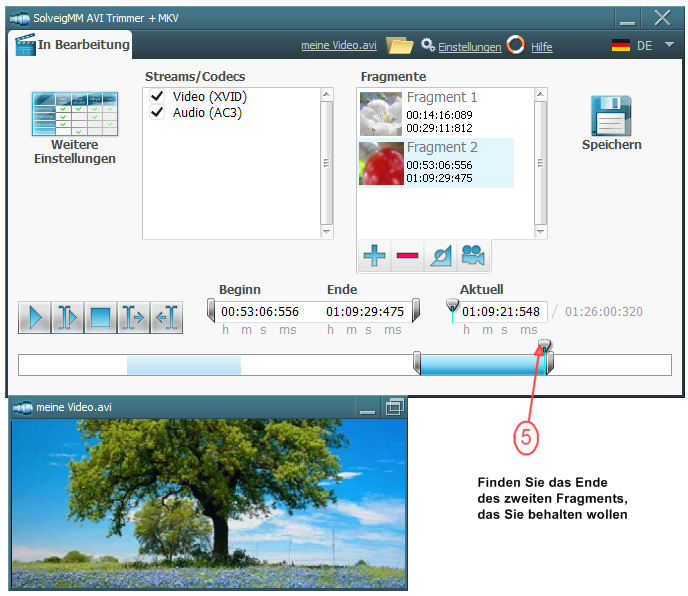Click the Weitere Einstellungen label
This screenshot has height=596, width=688.
[x=75, y=152]
